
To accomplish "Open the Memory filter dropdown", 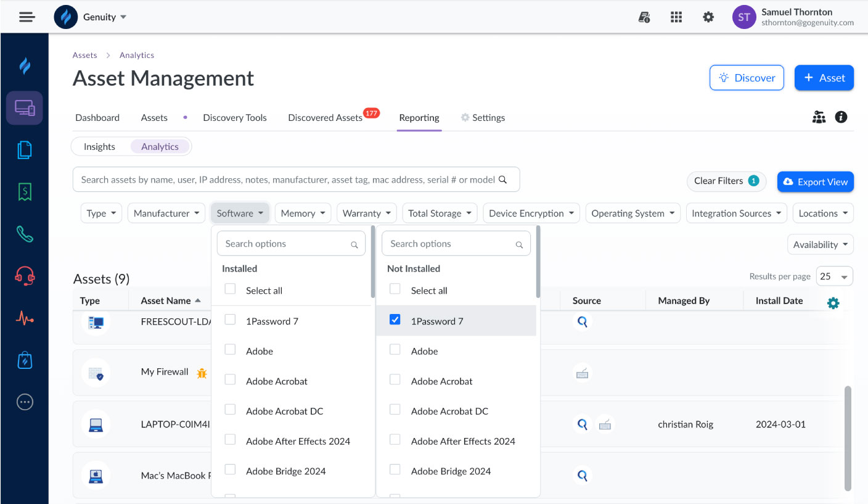I will coord(303,213).
